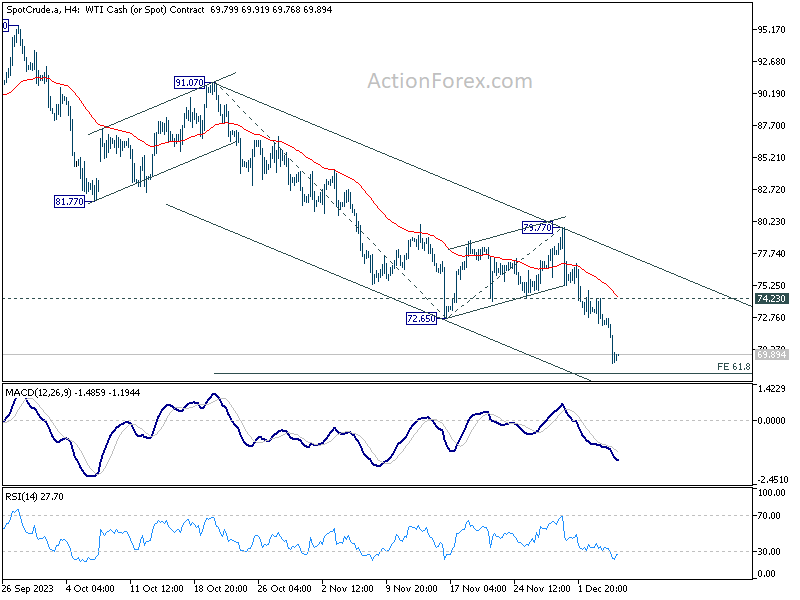Click the 91.070 price label
This screenshot has height=600, width=800.
(189, 83)
